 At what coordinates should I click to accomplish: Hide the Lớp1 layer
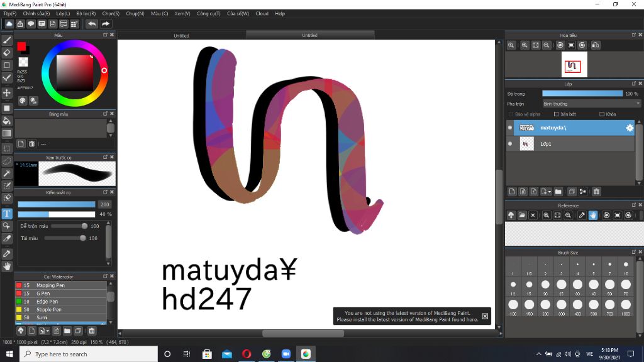(x=510, y=144)
